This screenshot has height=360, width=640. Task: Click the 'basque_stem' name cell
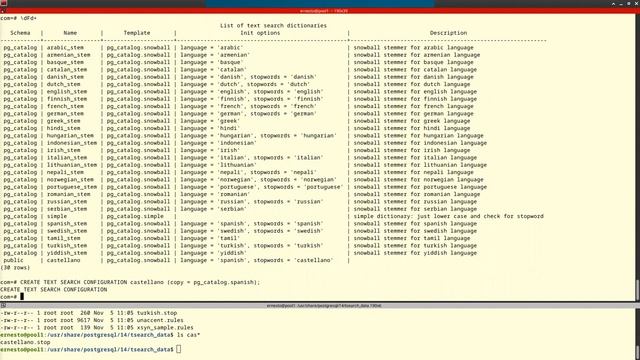(x=65, y=62)
